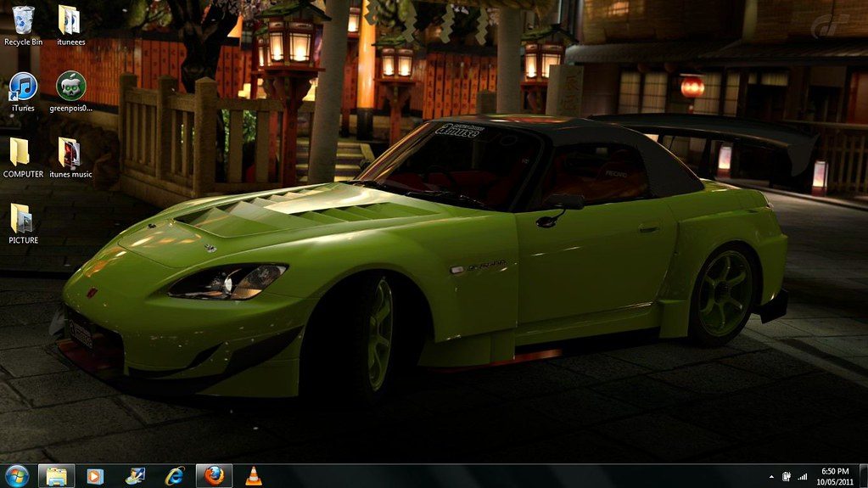Launch the iTunes desktop shortcut

coord(23,92)
